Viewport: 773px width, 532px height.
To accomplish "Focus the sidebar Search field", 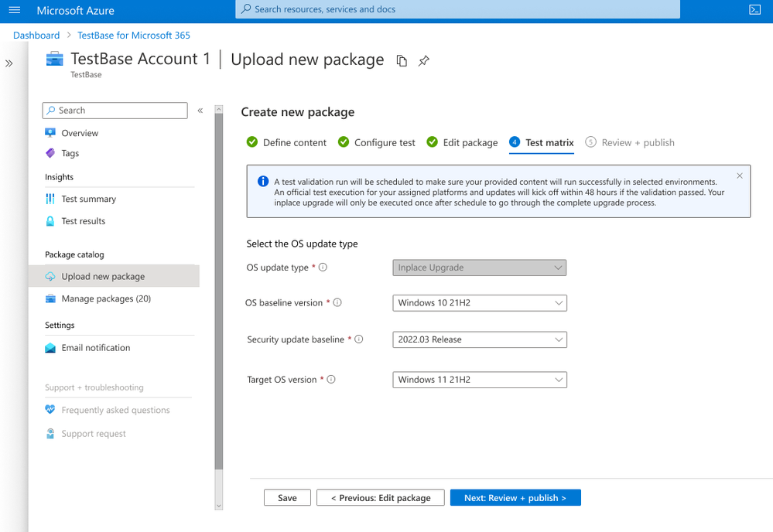I will [115, 111].
